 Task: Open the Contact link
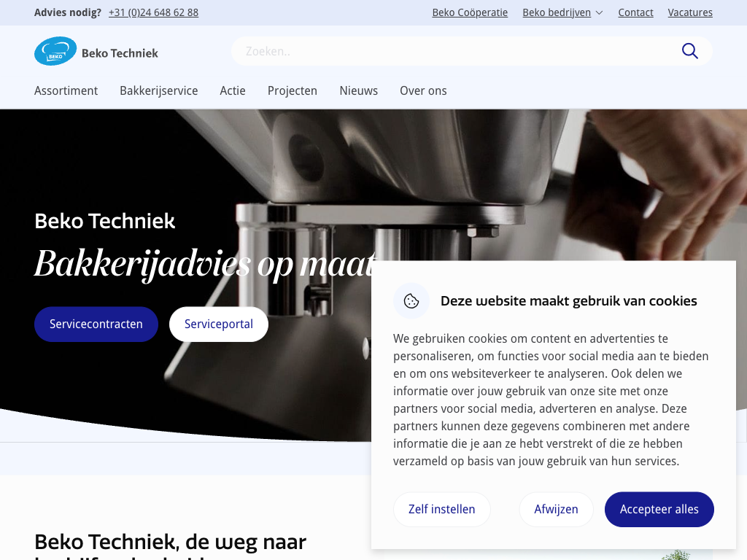tap(635, 12)
